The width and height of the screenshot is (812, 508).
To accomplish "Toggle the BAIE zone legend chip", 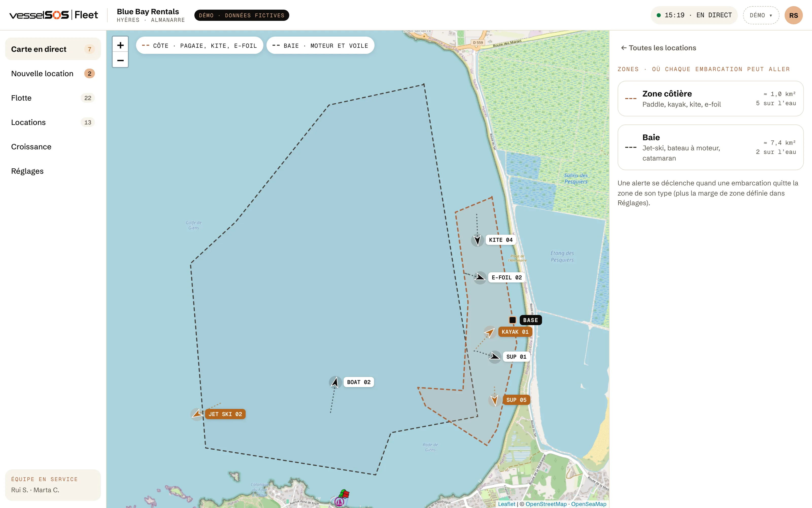I will coord(320,45).
